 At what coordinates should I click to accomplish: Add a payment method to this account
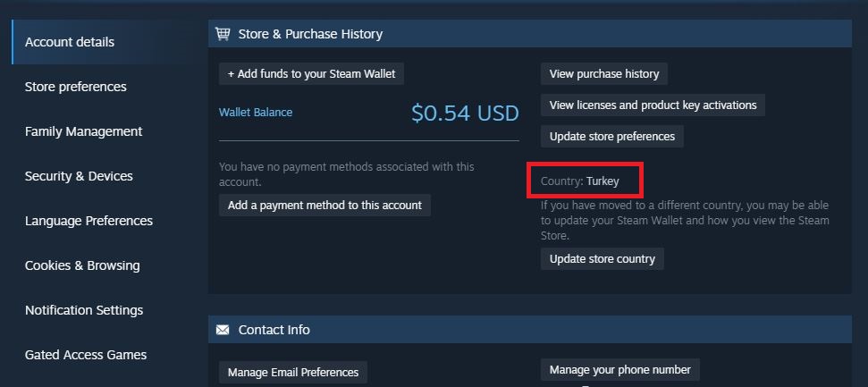point(324,205)
